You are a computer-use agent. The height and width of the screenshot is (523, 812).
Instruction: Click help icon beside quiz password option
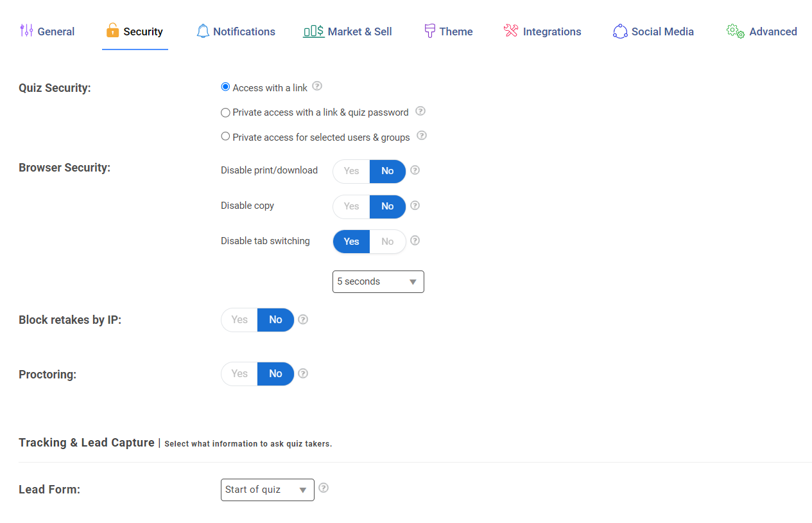click(420, 111)
